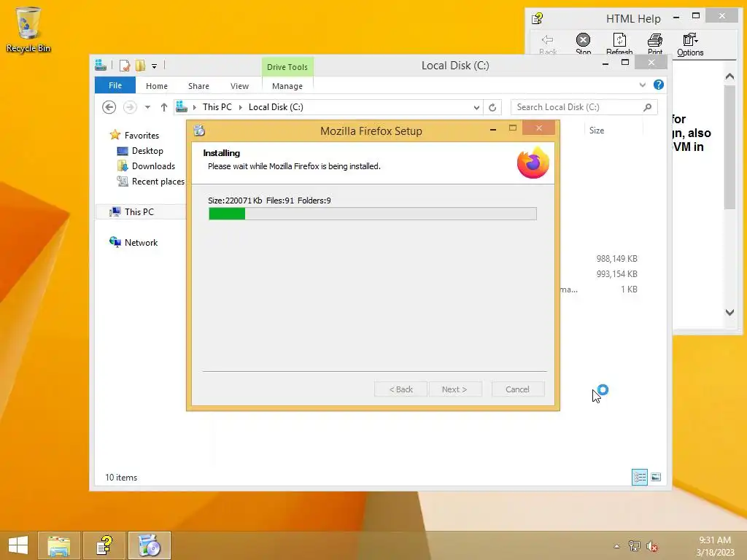Click the Firefox installation progress bar
Viewport: 747px width, 560px height.
click(373, 214)
